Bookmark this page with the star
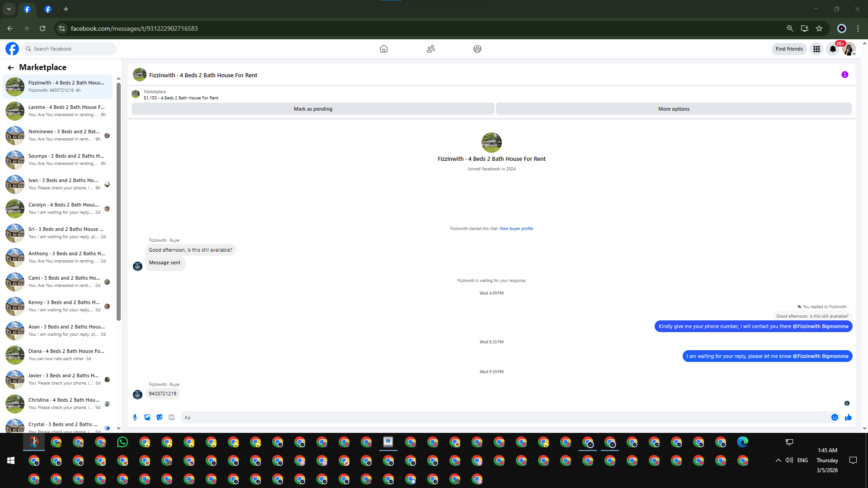 point(819,28)
